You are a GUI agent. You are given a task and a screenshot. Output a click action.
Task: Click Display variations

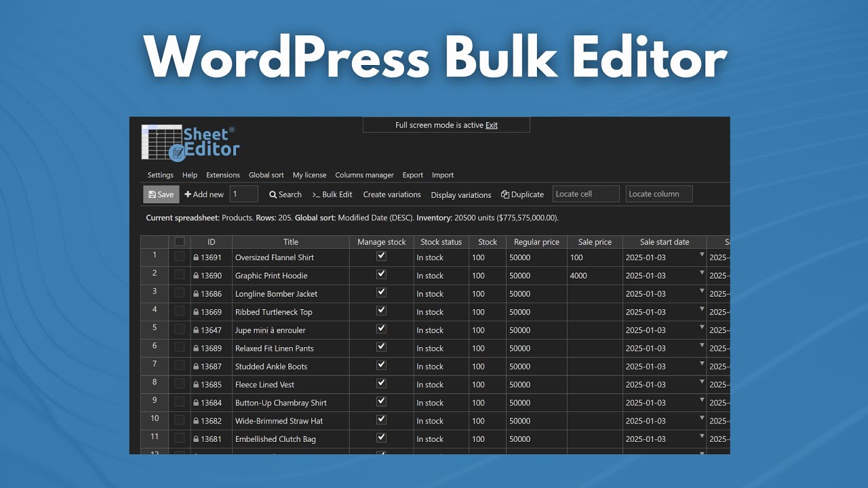(461, 195)
